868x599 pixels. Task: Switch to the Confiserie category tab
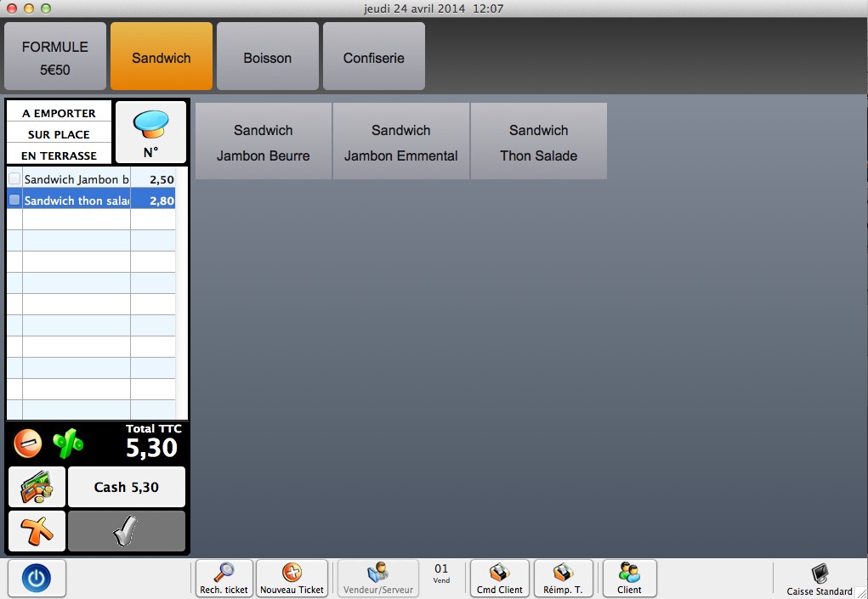tap(373, 58)
